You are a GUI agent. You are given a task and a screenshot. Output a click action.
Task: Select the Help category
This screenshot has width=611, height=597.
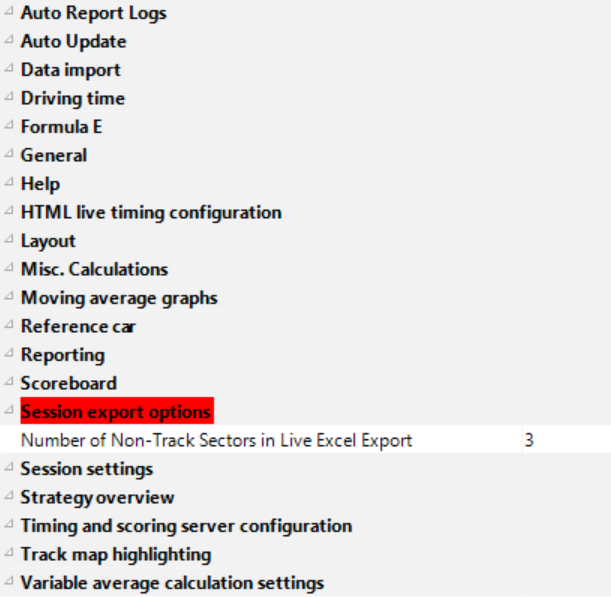[x=40, y=184]
